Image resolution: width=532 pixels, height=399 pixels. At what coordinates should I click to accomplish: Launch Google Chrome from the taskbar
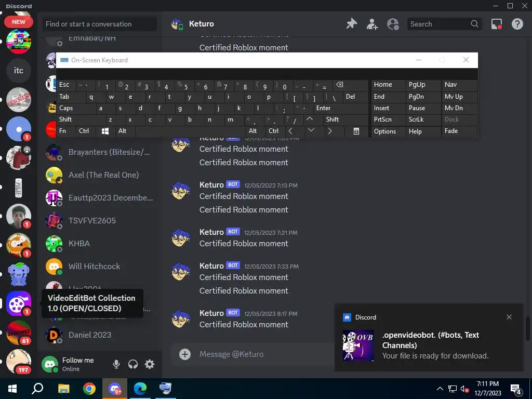[89, 389]
